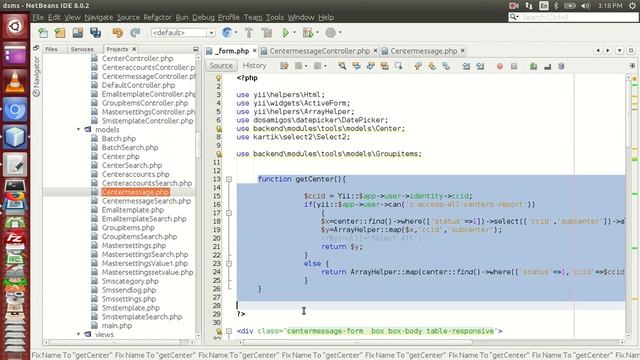Click the New File toolbar icon
The image size is (640, 360).
(43, 33)
